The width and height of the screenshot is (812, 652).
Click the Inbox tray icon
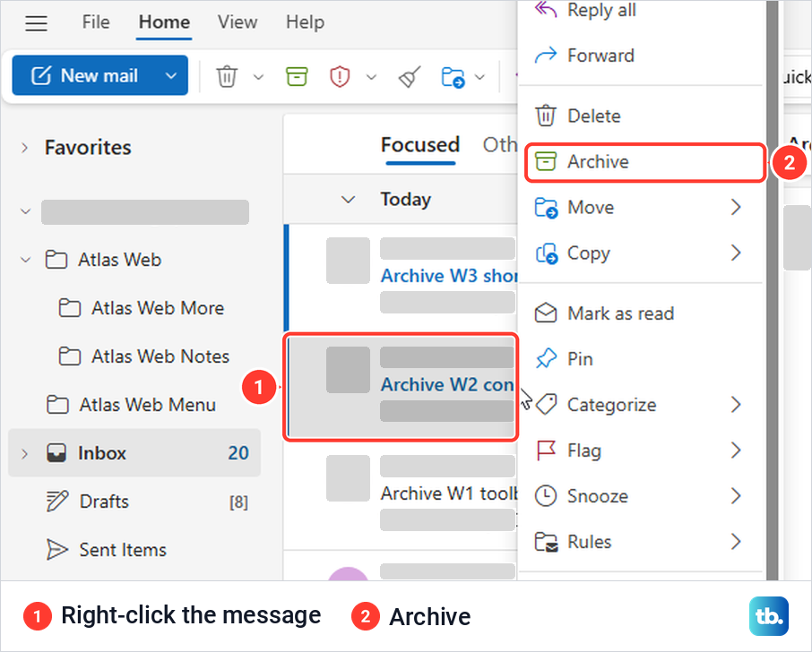56,453
